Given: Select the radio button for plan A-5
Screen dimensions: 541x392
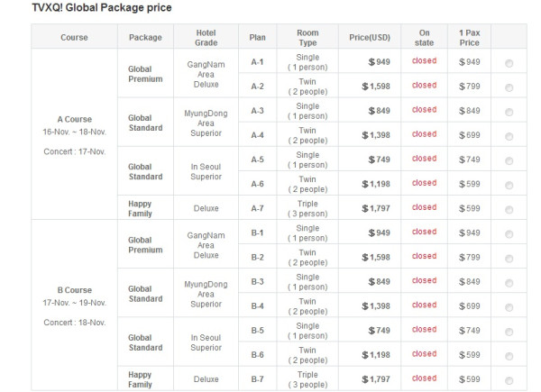Looking at the screenshot, I should (509, 160).
